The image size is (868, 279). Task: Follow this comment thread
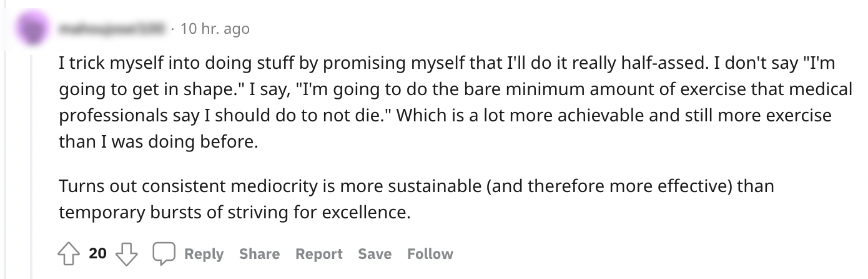(430, 254)
